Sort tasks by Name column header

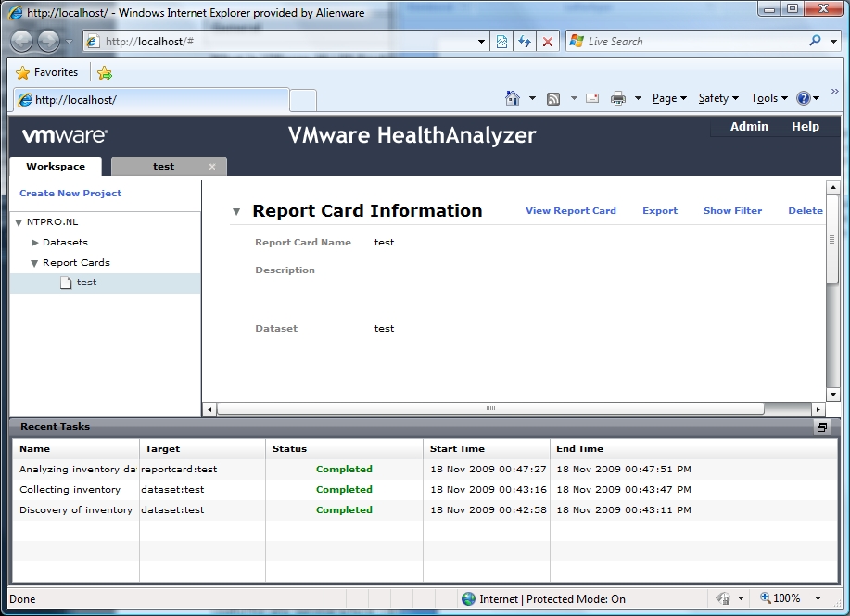(x=75, y=448)
